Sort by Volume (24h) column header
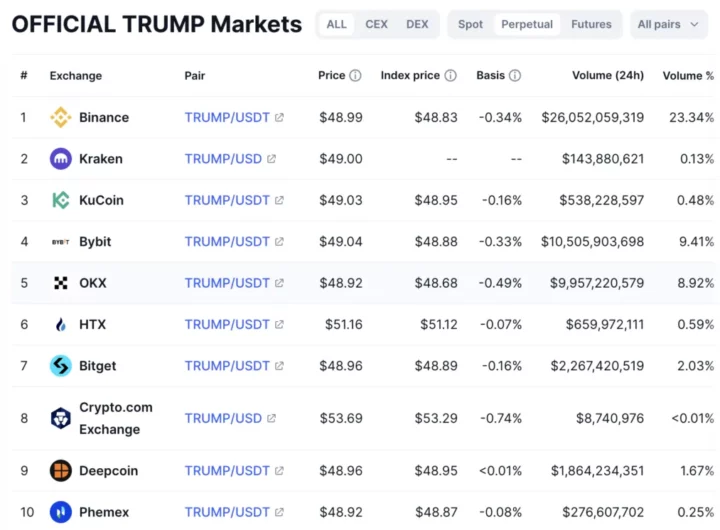This screenshot has height=530, width=720. pyautogui.click(x=608, y=75)
